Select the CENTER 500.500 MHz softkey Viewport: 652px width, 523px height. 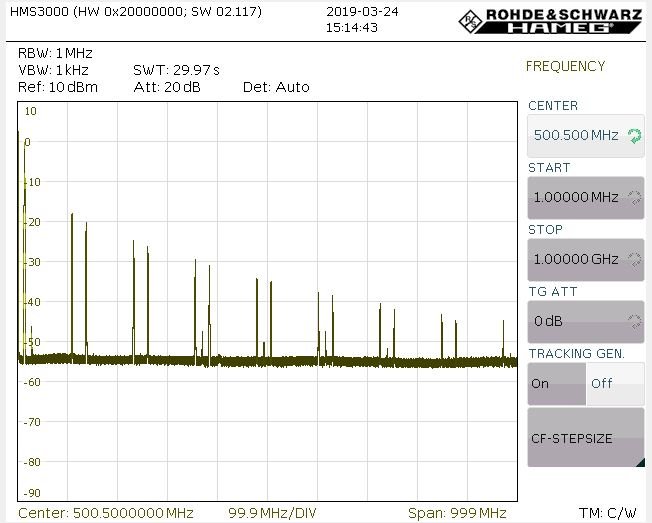point(586,136)
